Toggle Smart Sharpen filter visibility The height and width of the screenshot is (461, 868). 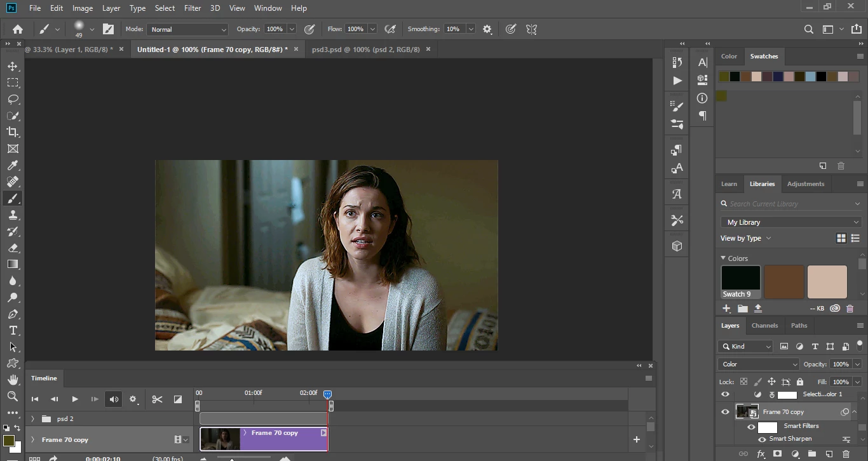[762, 439]
